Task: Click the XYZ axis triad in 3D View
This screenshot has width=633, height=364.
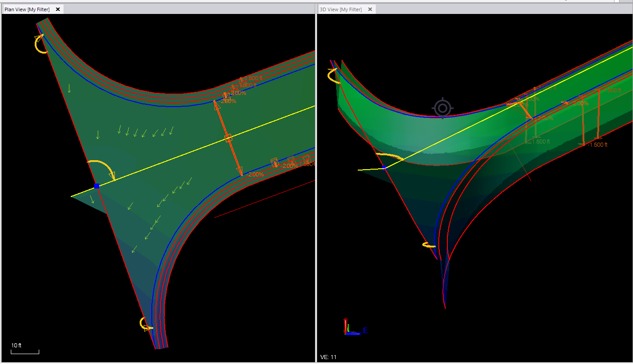Action: pyautogui.click(x=355, y=327)
